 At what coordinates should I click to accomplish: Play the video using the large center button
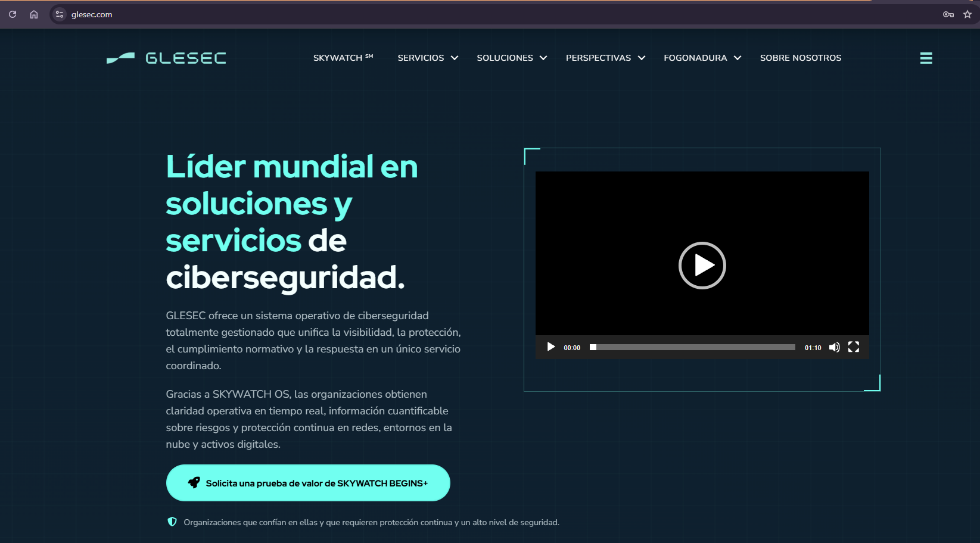tap(702, 266)
